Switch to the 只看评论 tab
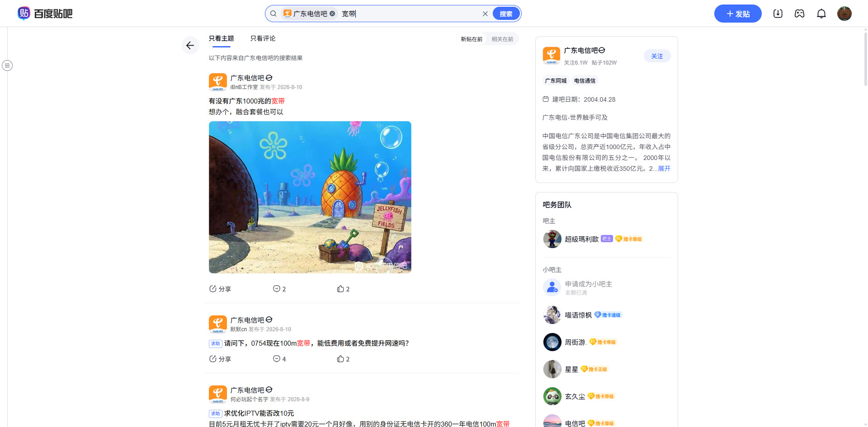The image size is (868, 427). click(x=263, y=39)
